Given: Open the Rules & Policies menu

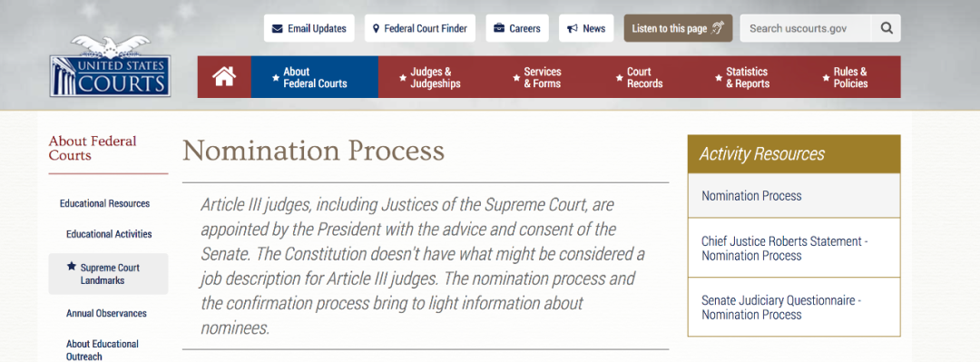Looking at the screenshot, I should coord(850,77).
